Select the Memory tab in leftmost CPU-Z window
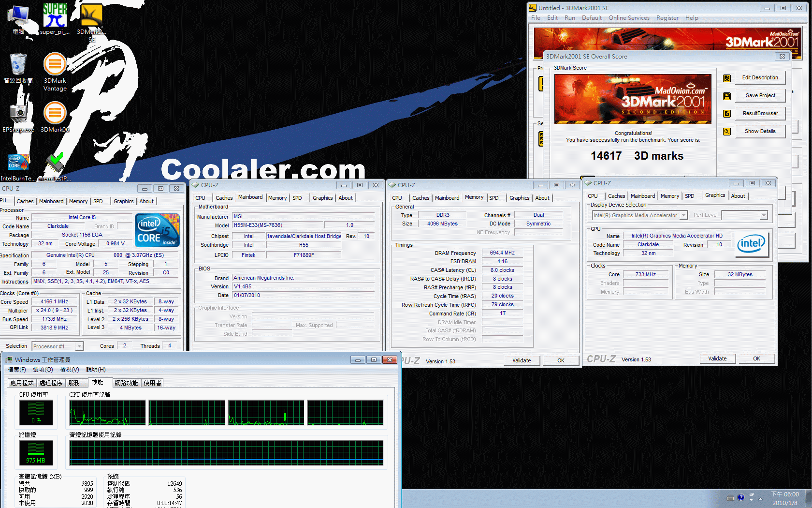The width and height of the screenshot is (812, 508). point(78,201)
